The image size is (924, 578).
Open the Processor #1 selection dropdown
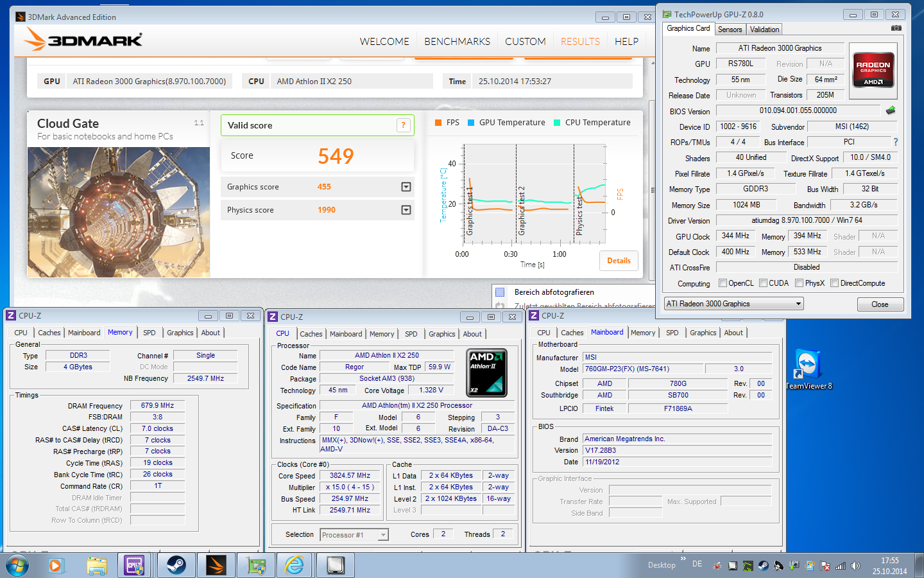(x=354, y=535)
